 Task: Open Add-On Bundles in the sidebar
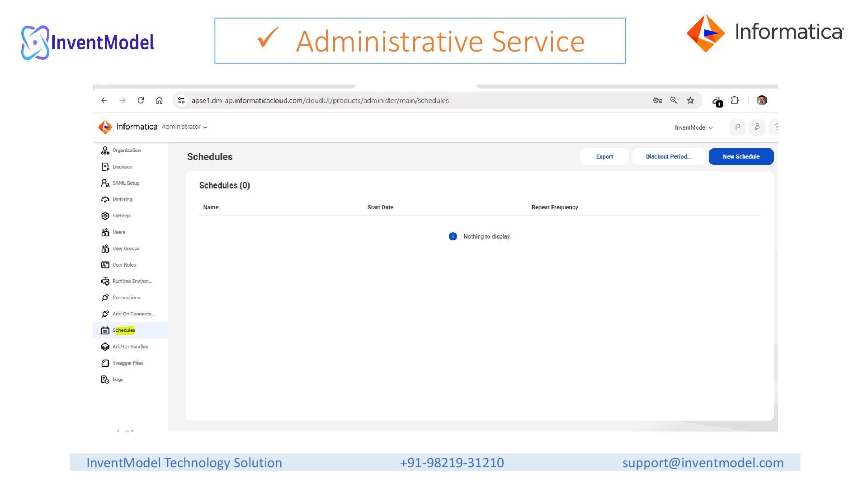[x=130, y=347]
